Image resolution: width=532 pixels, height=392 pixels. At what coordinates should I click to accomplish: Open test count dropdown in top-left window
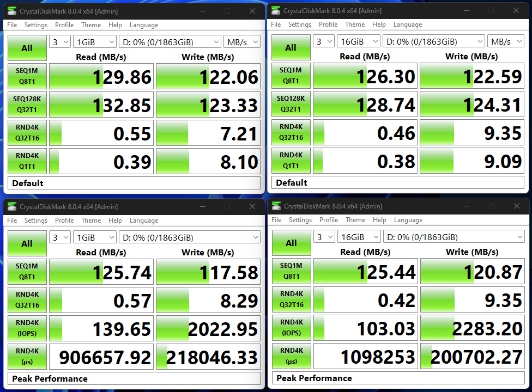tap(60, 42)
